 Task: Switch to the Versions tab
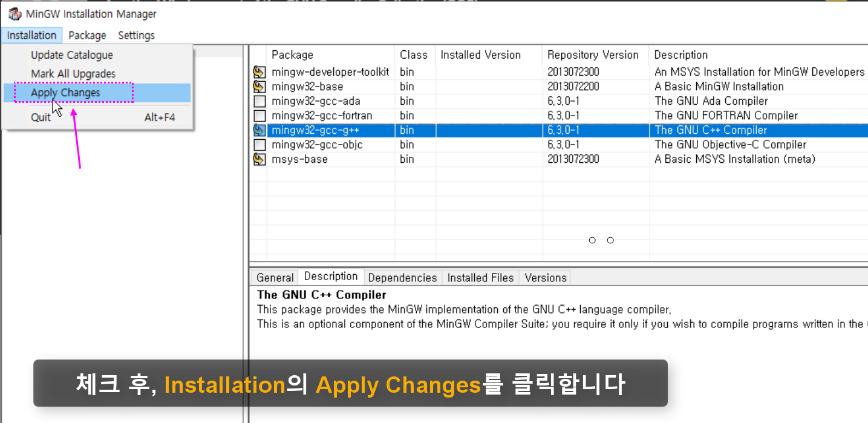546,277
